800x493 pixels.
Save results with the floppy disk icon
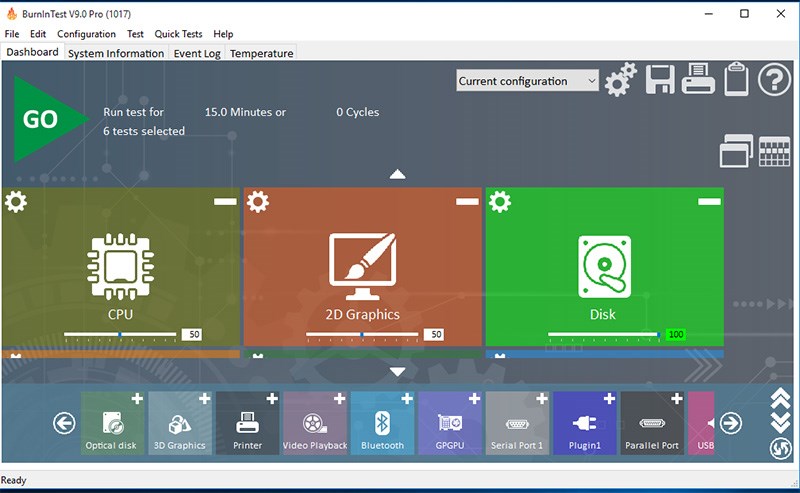[x=660, y=79]
